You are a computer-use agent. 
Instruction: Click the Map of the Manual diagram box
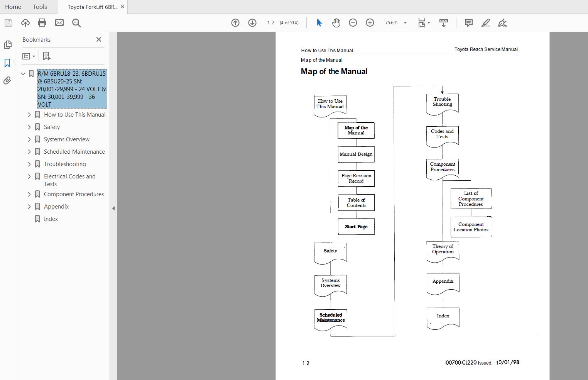pos(356,130)
